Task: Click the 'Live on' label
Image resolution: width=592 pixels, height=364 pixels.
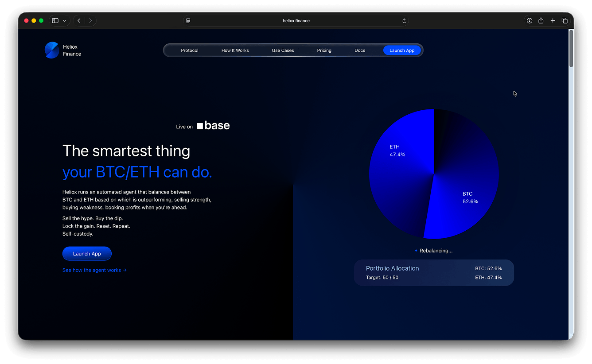Action: [x=184, y=127]
